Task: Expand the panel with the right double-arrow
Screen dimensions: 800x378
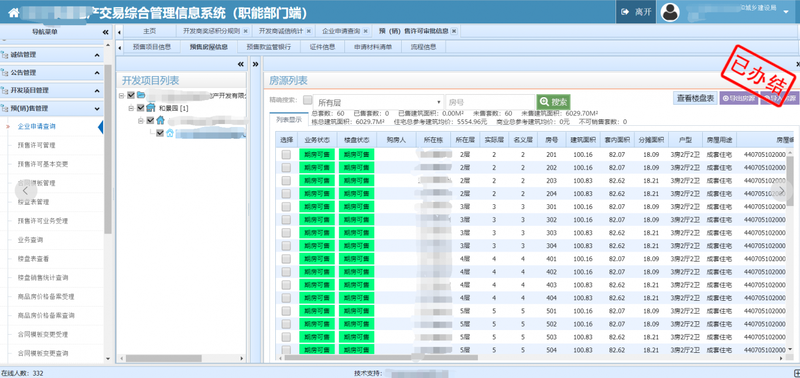Action: click(256, 64)
